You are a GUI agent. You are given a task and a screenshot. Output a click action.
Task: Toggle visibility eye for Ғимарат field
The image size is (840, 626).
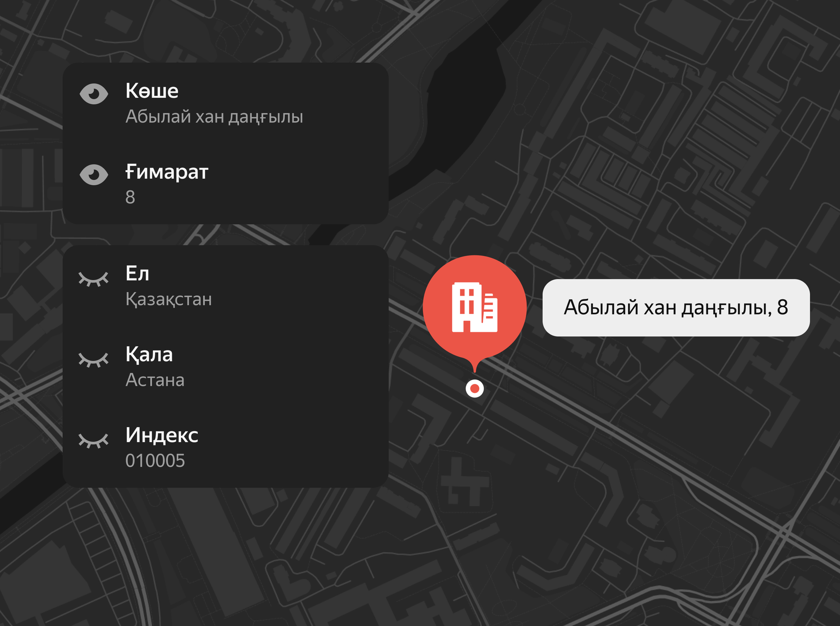[x=94, y=175]
